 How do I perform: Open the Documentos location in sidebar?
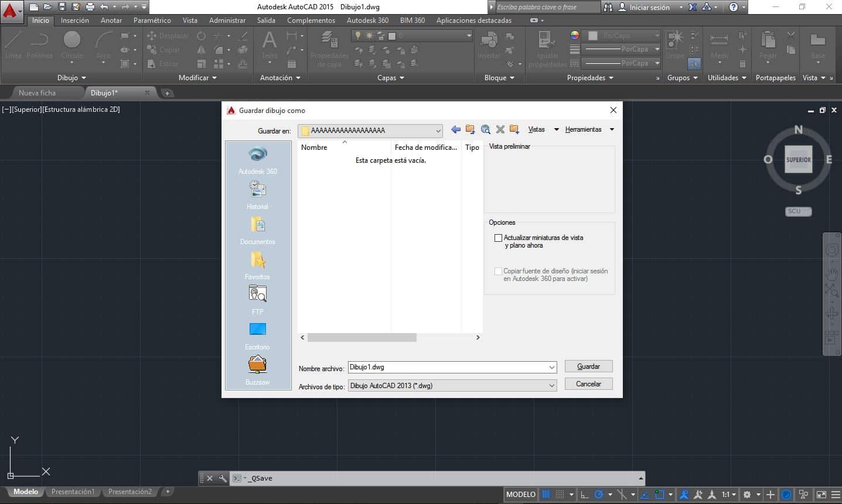pyautogui.click(x=258, y=230)
